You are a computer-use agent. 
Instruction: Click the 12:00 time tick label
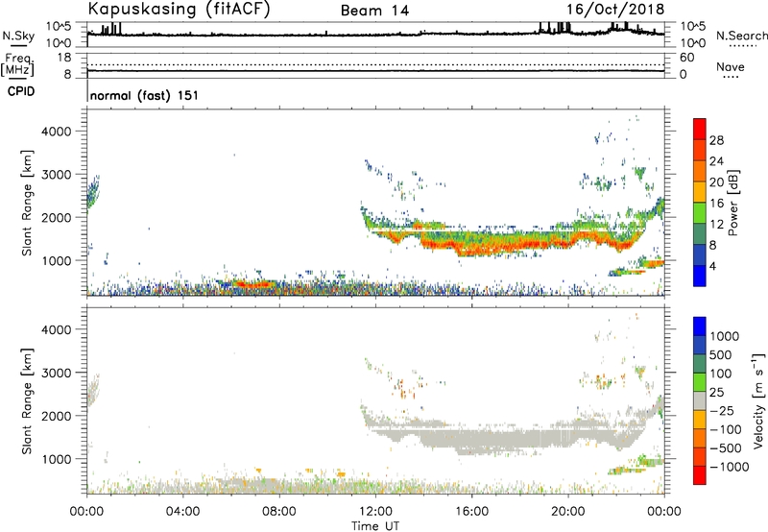tap(375, 512)
